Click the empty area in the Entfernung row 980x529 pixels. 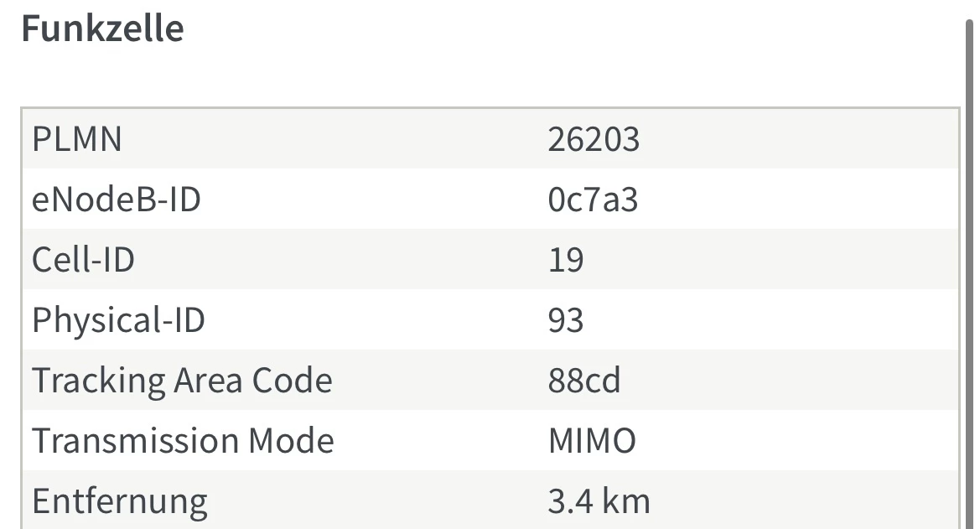805,500
